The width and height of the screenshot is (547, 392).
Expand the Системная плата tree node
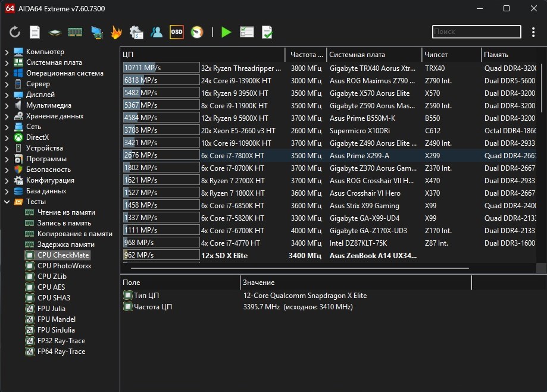coord(7,63)
